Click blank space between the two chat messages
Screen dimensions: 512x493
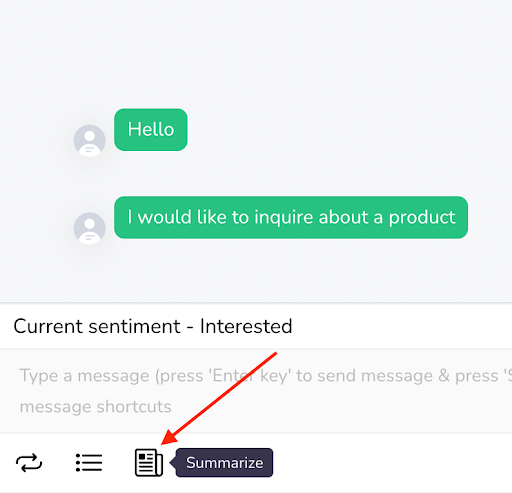[x=256, y=173]
